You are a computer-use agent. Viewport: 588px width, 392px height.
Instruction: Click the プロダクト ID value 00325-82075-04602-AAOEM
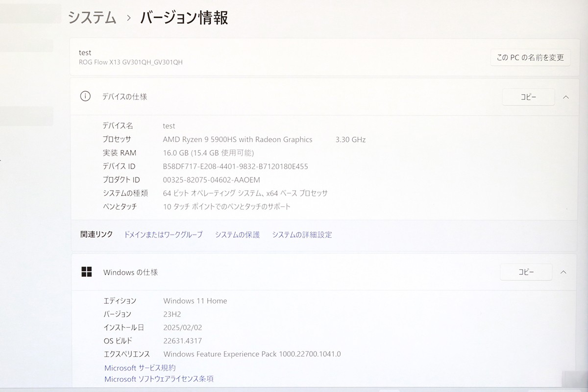click(212, 180)
